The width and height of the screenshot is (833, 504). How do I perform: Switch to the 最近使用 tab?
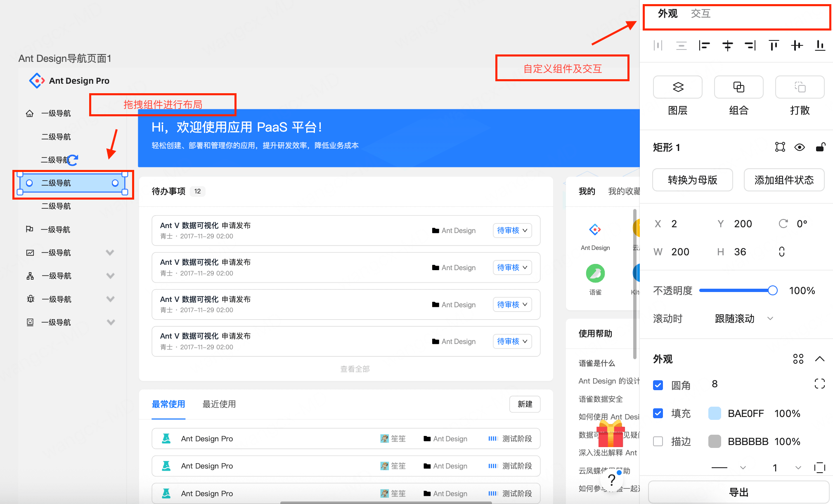219,405
